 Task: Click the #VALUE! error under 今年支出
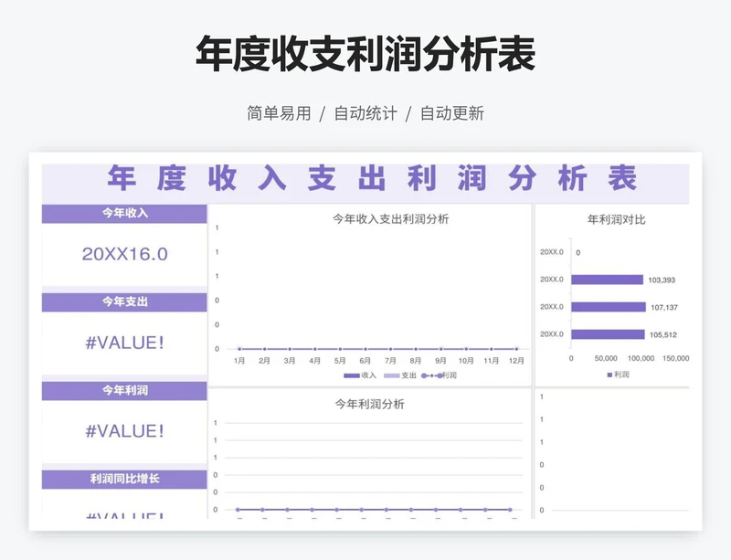124,343
